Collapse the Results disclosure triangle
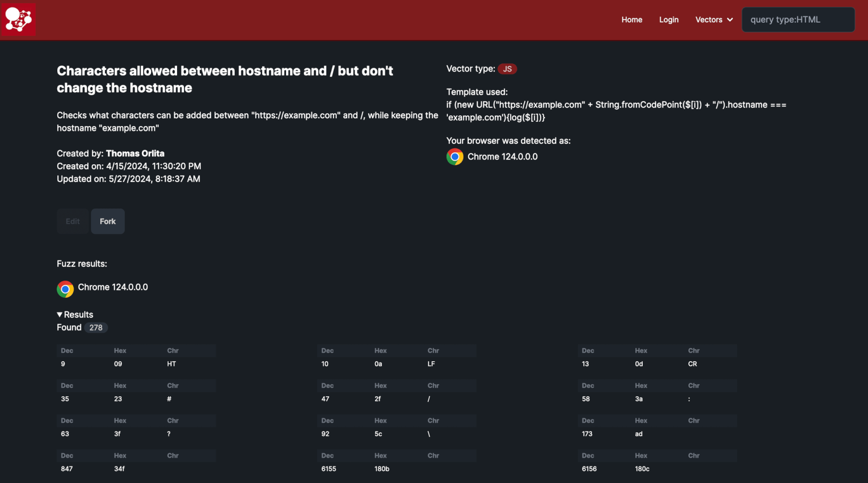 tap(60, 315)
